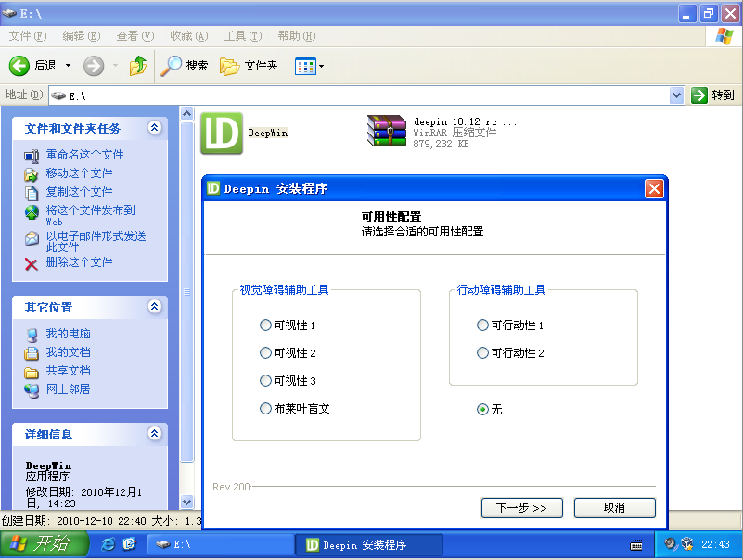Image resolution: width=743 pixels, height=560 pixels.
Task: Expand the address bar dropdown
Action: click(x=676, y=95)
